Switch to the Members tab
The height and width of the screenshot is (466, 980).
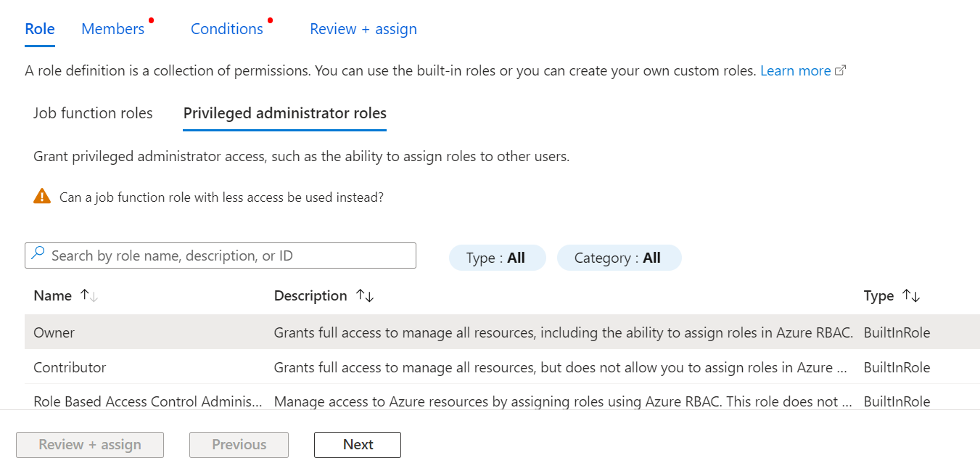(112, 29)
